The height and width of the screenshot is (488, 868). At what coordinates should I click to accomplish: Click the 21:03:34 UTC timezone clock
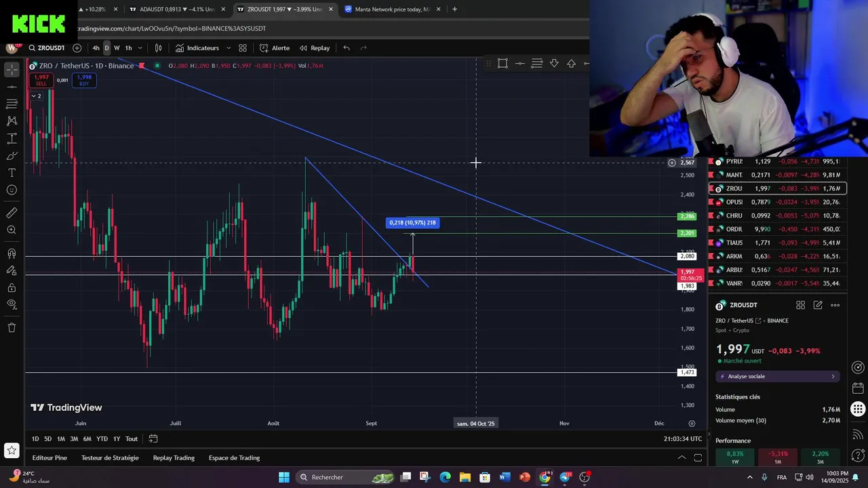pos(683,439)
